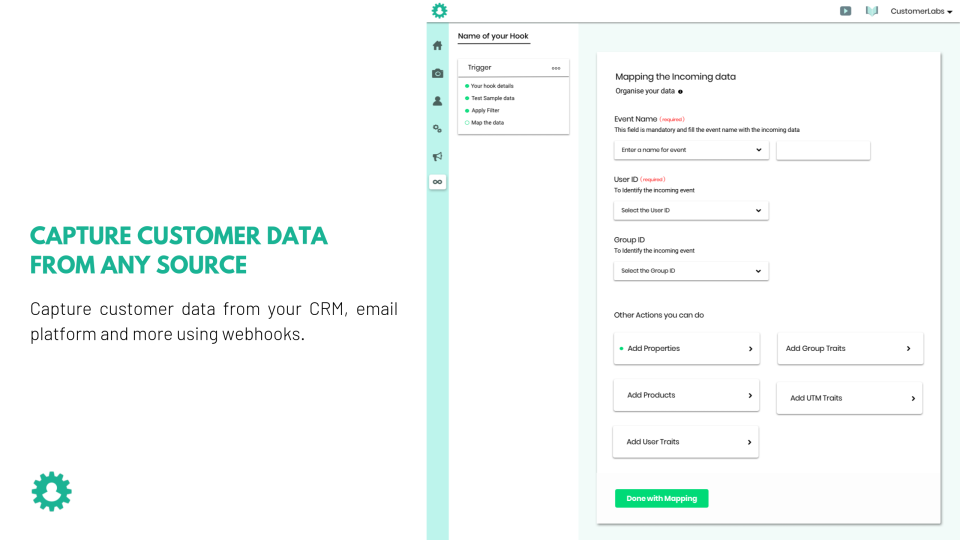
Task: Click the Done with Mapping button
Action: [x=661, y=498]
